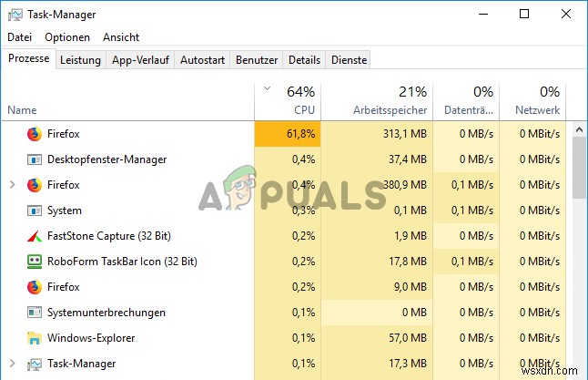Click the RoboForm TaskBar Icon icon
Screen dimensions: 588x380
coord(35,262)
